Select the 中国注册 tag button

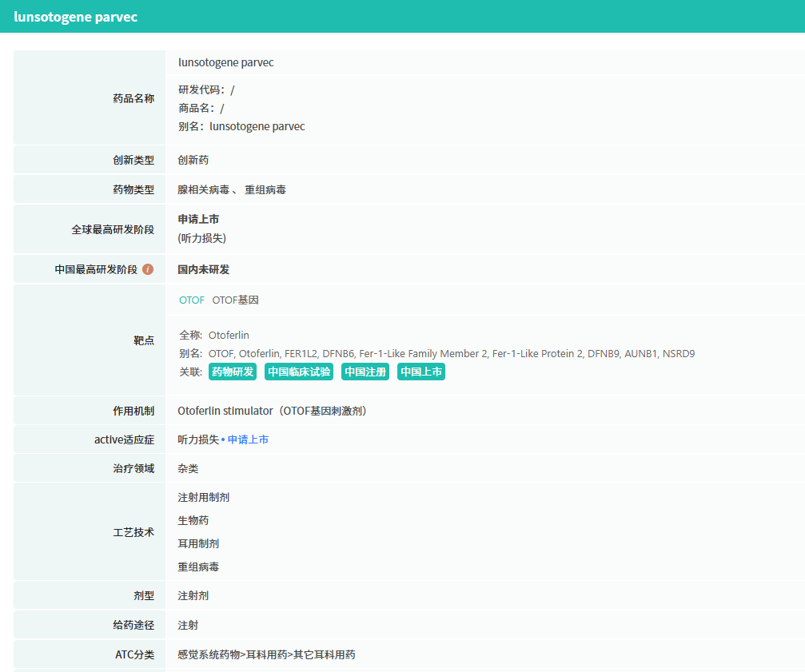[x=365, y=372]
